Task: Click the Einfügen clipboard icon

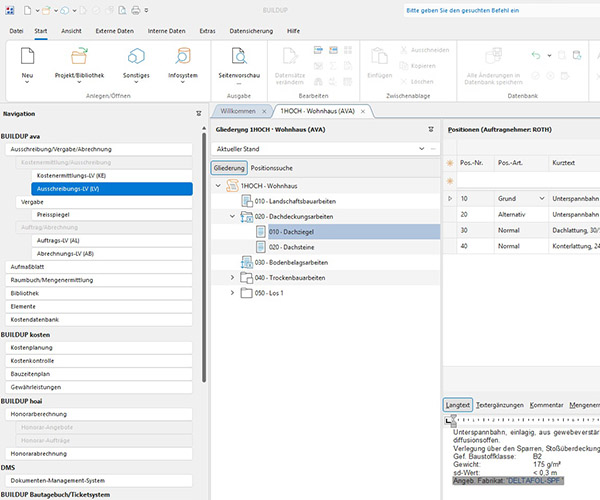Action: coord(380,56)
